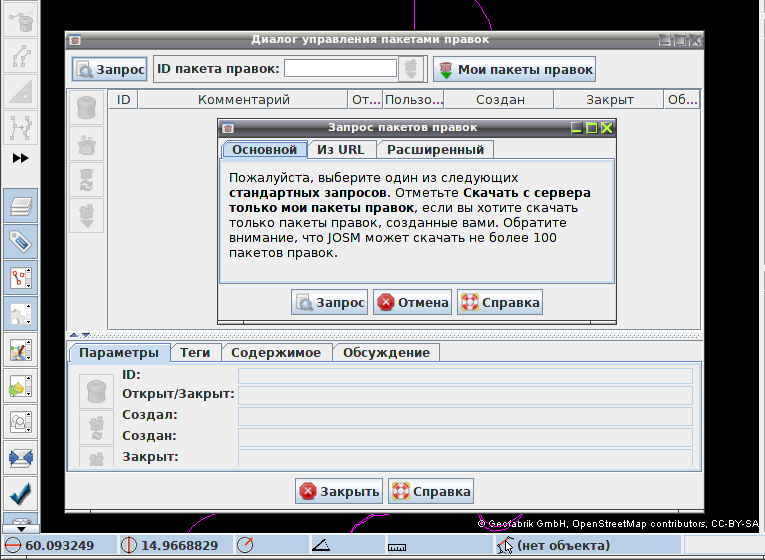
Task: Click update-changeset icon beside changeset table
Action: click(x=86, y=180)
